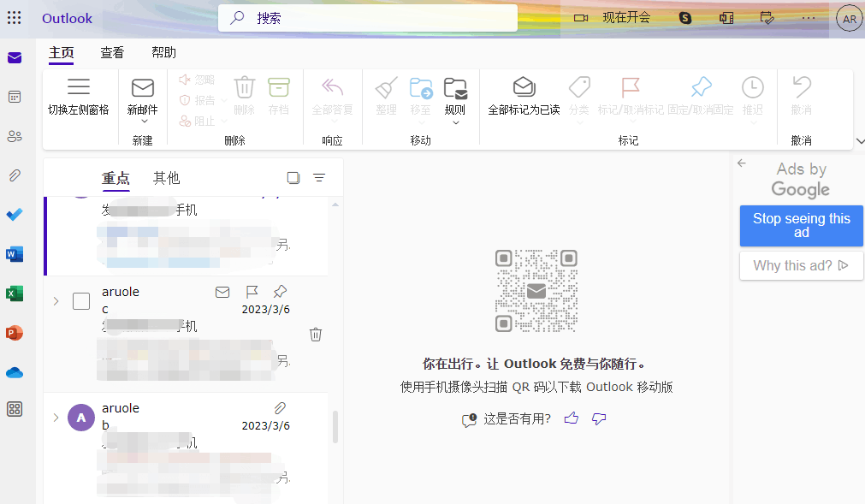The height and width of the screenshot is (504, 865).
Task: Launch PowerPoint from sidebar
Action: coord(15,333)
